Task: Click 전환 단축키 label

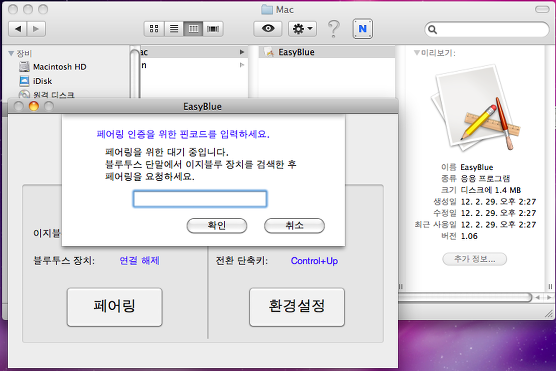Action: tap(241, 261)
